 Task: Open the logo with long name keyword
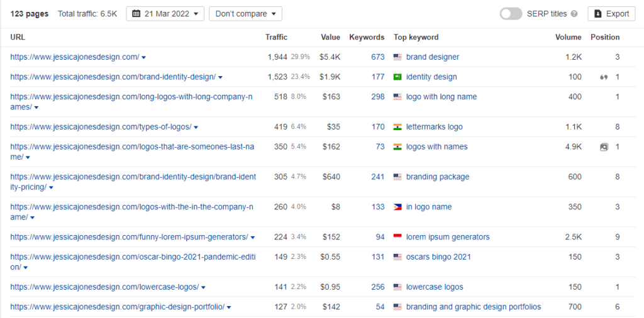tap(441, 97)
